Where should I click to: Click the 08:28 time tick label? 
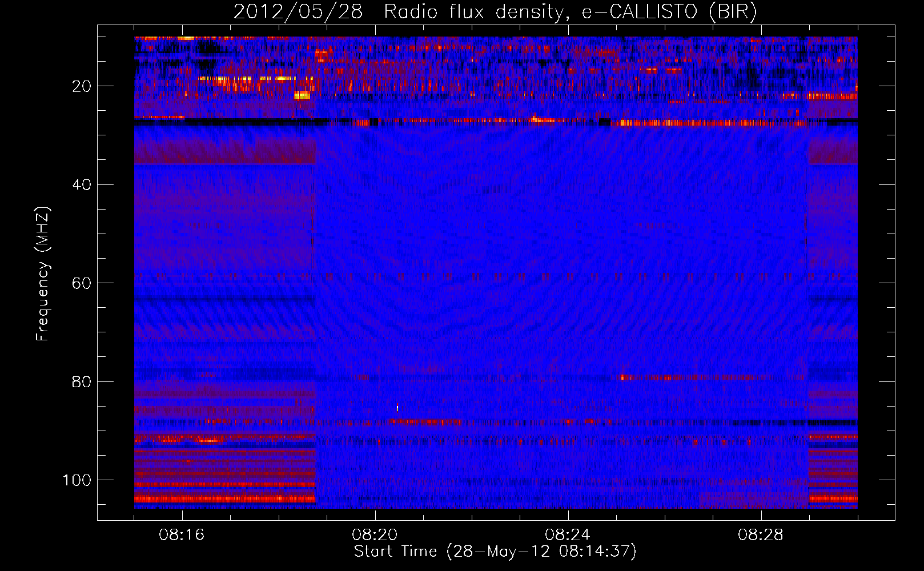(761, 535)
